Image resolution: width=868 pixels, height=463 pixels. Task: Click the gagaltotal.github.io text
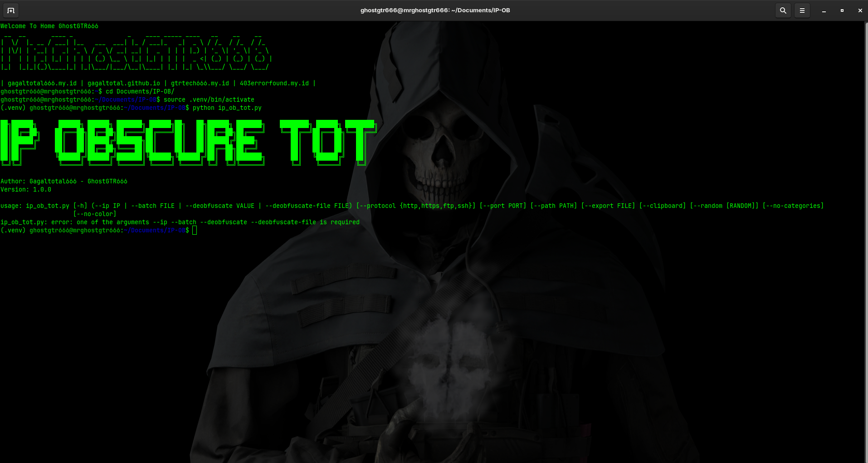tap(124, 84)
